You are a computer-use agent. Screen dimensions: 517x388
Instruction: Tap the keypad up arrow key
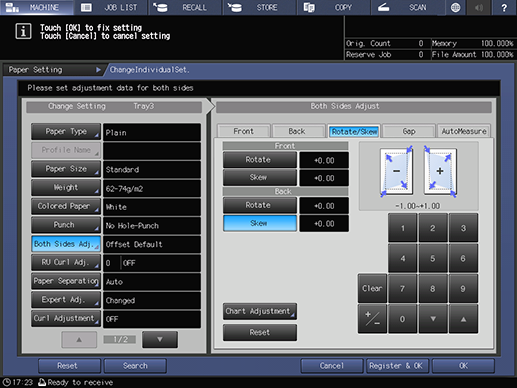463,319
